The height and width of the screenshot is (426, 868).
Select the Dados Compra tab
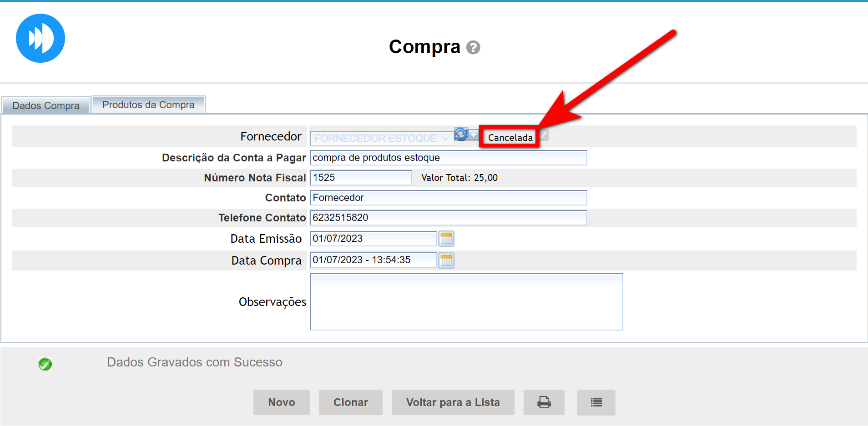tap(45, 106)
